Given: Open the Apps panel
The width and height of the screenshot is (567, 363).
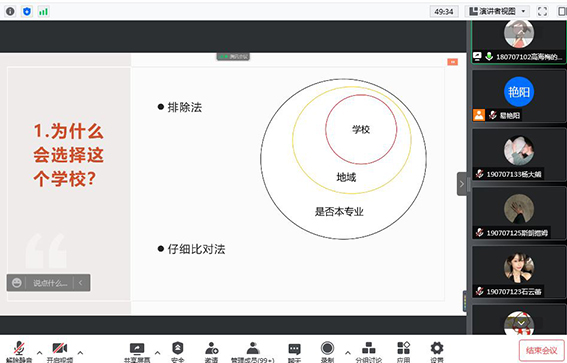Looking at the screenshot, I should (x=403, y=352).
